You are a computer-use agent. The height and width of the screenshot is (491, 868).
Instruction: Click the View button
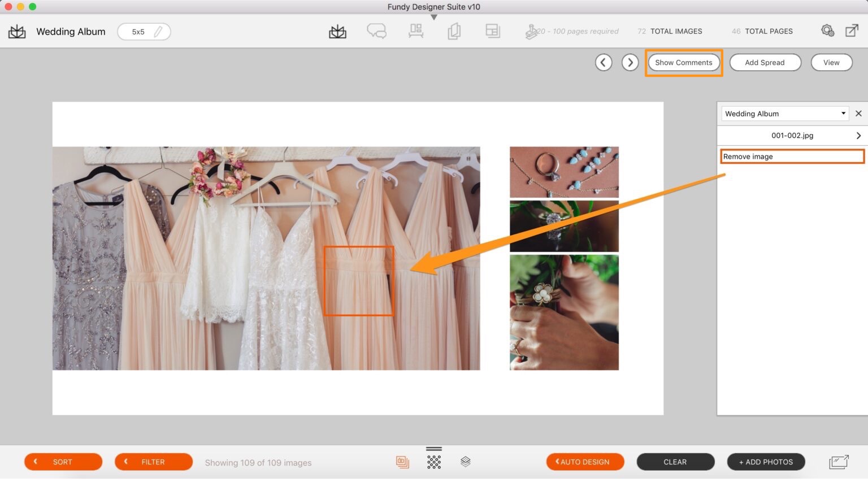click(831, 62)
